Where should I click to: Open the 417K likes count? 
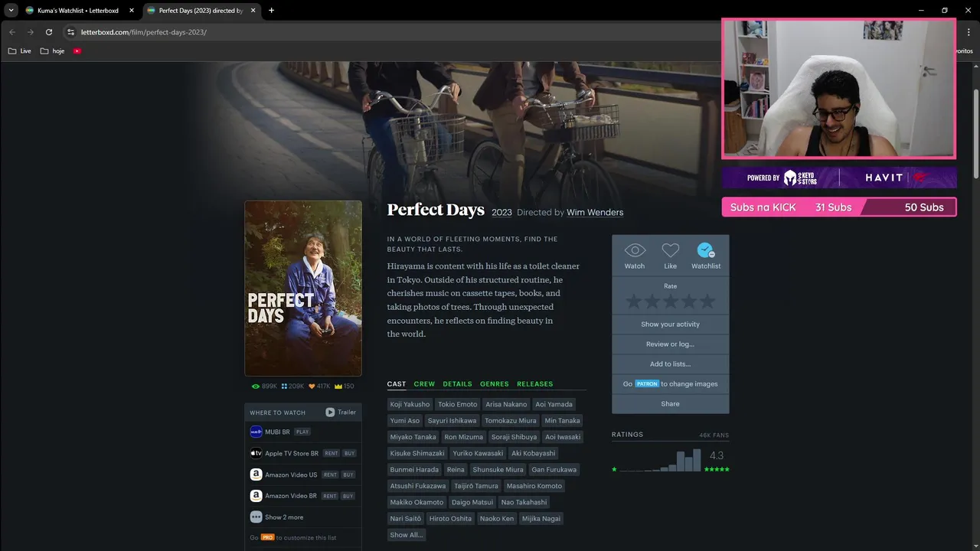pyautogui.click(x=319, y=386)
